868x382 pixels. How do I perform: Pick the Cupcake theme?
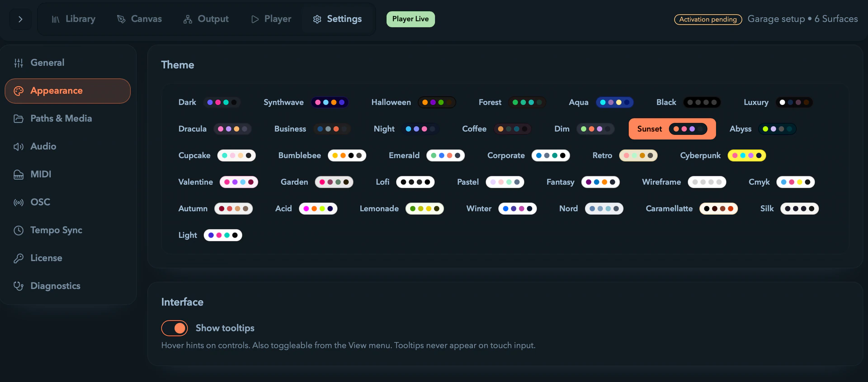coord(217,156)
